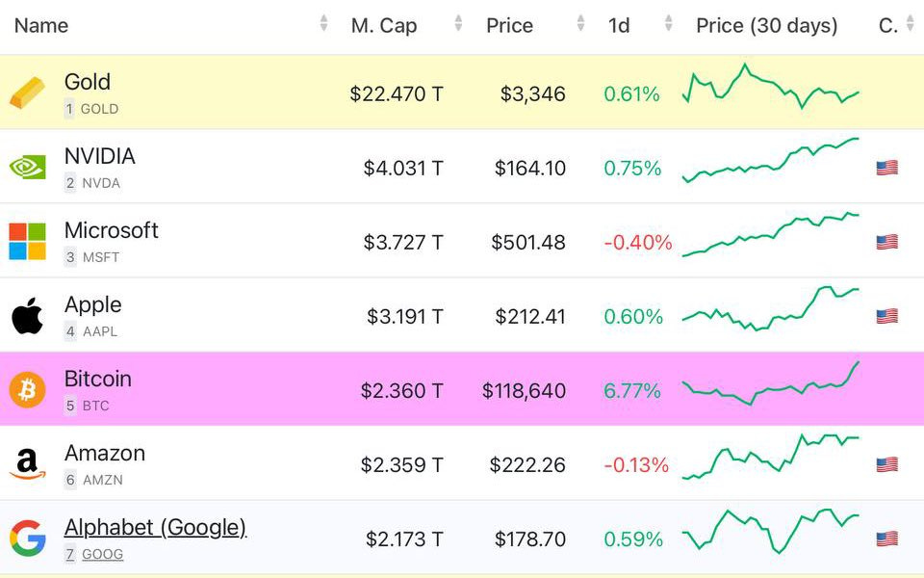Click the US flag in Apple row

click(886, 316)
